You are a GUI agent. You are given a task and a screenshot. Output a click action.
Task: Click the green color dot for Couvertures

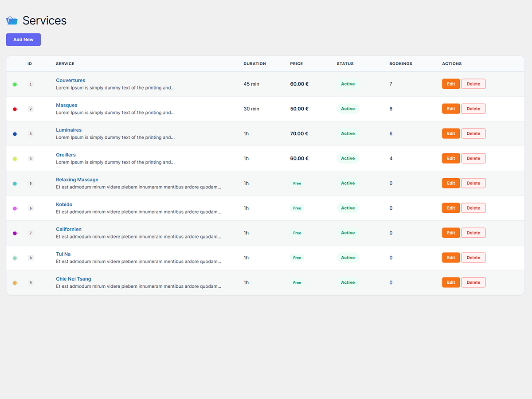pyautogui.click(x=15, y=84)
